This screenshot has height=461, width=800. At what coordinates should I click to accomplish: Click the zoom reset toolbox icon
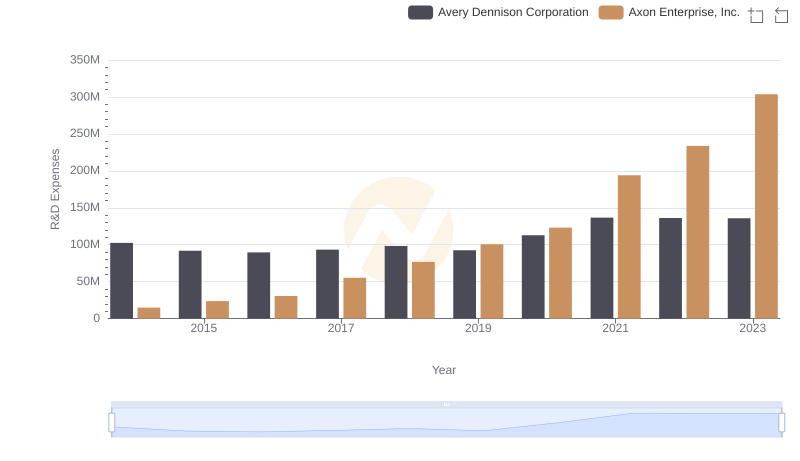pos(781,15)
